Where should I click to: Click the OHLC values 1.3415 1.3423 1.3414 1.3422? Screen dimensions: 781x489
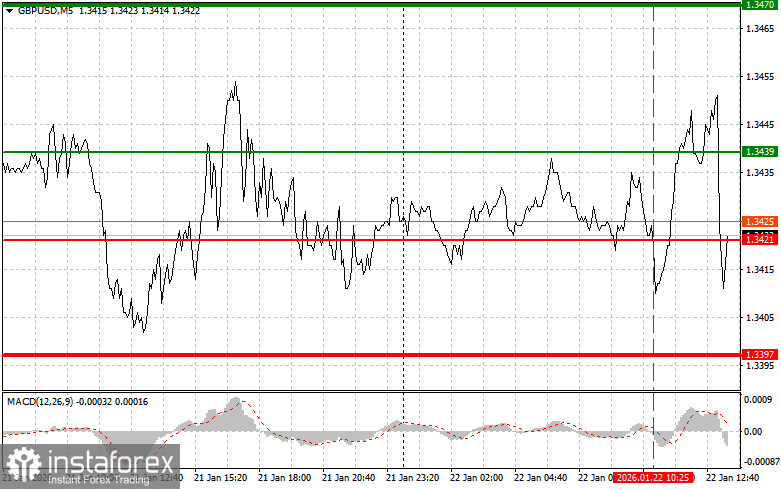(139, 10)
